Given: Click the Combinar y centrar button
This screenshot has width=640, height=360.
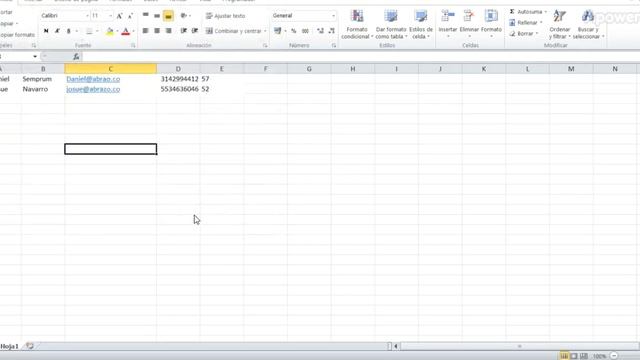Looking at the screenshot, I should 233,31.
